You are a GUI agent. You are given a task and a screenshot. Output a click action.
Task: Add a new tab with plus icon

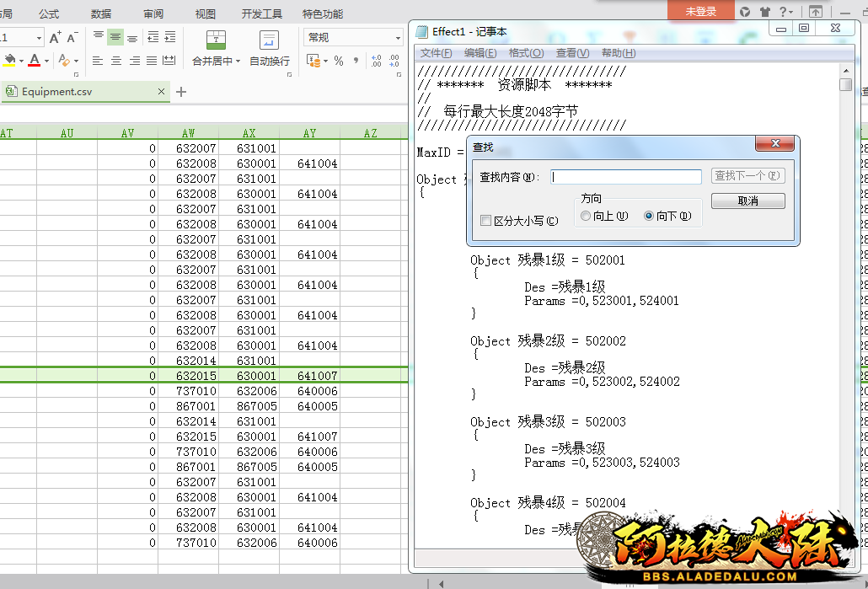181,92
